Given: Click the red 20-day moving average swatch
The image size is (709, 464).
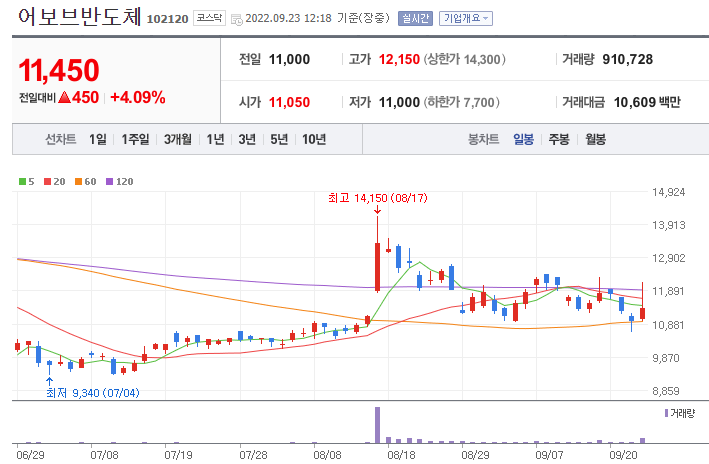Looking at the screenshot, I should coord(47,182).
